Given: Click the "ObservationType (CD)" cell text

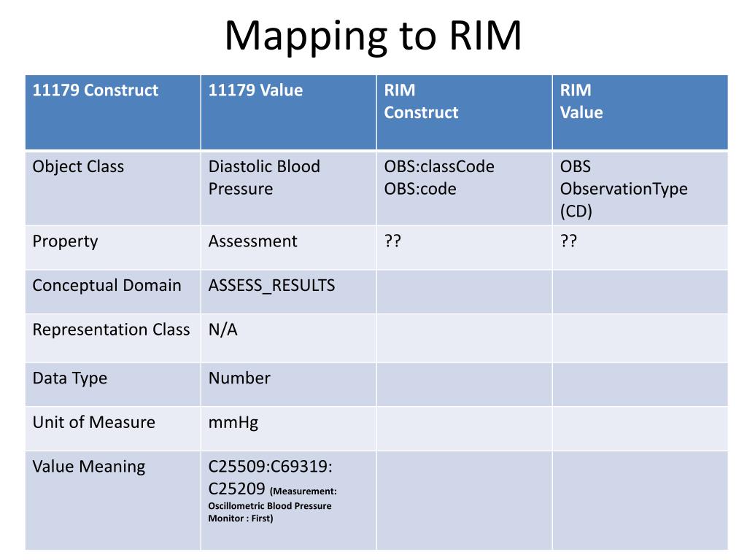Looking at the screenshot, I should tap(624, 200).
